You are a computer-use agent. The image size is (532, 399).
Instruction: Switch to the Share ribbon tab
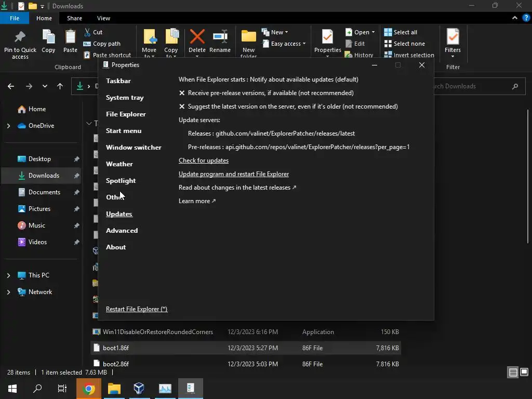pyautogui.click(x=74, y=18)
